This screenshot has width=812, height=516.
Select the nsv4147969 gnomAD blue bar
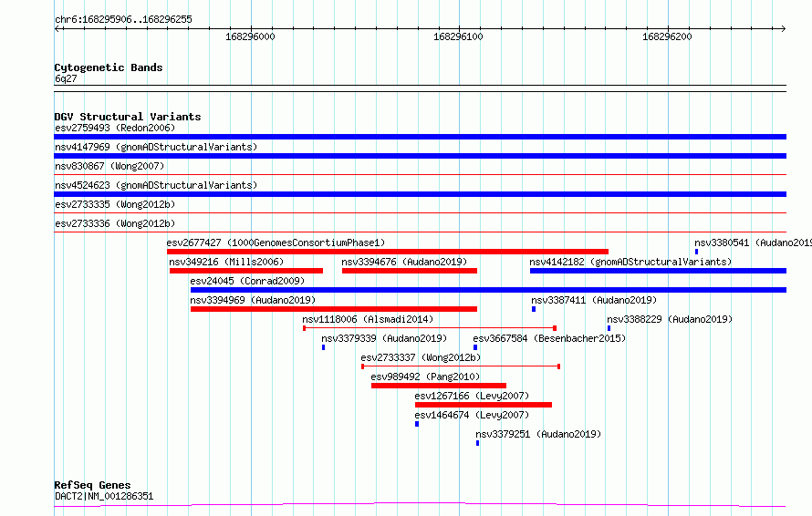click(x=420, y=156)
